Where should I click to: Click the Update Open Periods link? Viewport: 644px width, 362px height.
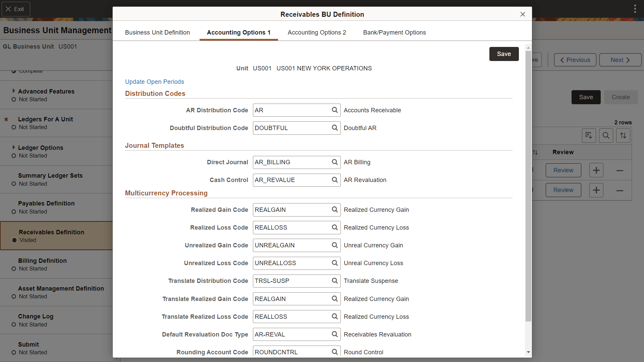154,81
